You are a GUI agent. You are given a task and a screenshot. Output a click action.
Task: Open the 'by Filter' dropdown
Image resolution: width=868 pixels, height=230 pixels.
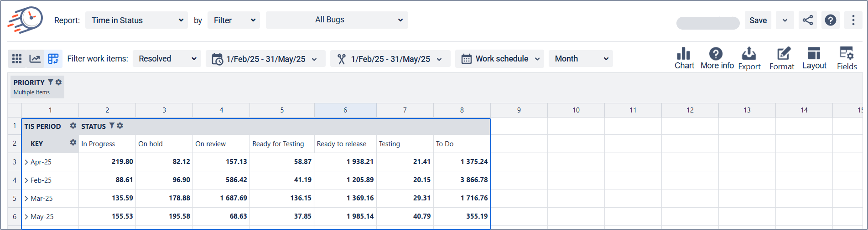pyautogui.click(x=234, y=20)
